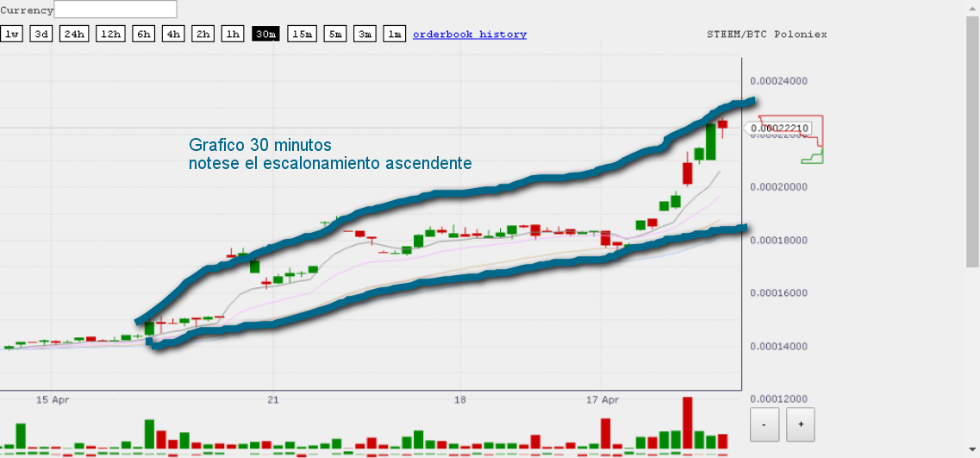Select the 3d timeframe button
The image size is (980, 458).
(42, 34)
